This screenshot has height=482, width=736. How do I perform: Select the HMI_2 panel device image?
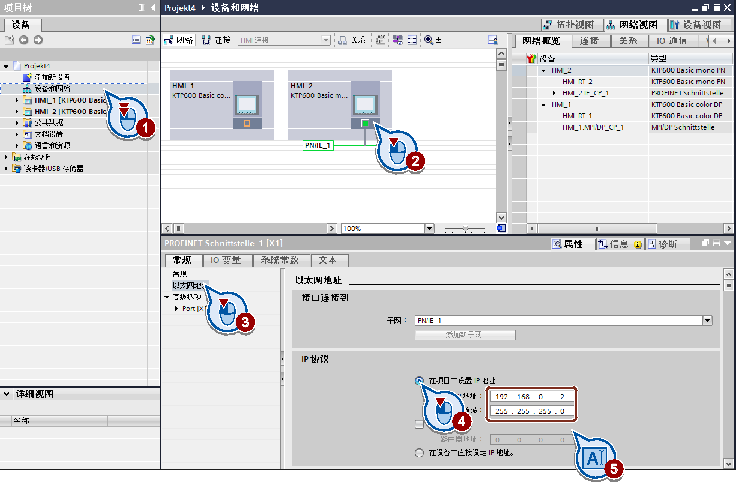coord(365,104)
